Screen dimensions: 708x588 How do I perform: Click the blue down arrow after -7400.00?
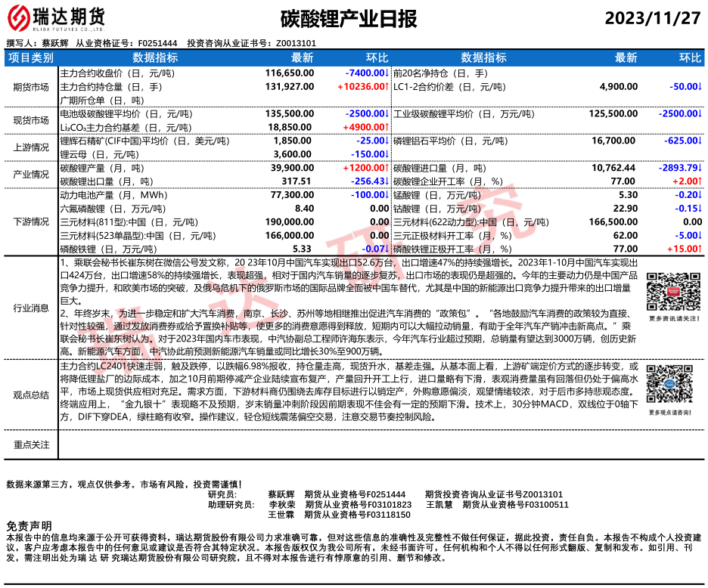pyautogui.click(x=389, y=73)
